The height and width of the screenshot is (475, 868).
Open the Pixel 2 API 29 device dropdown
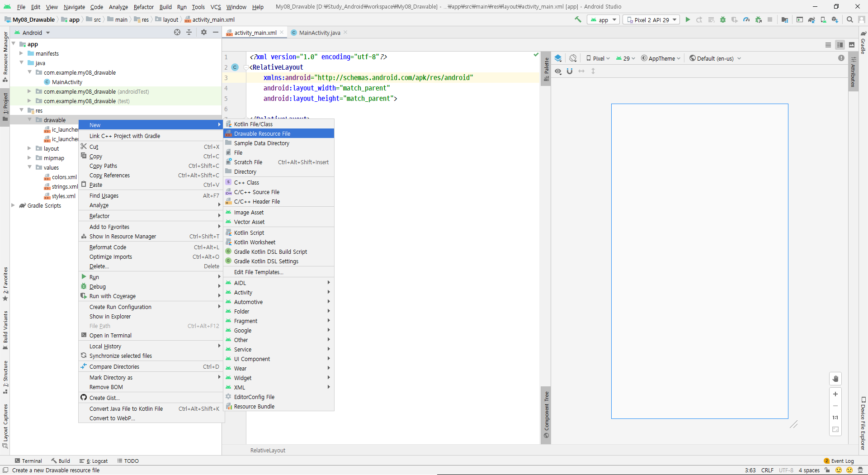click(651, 19)
